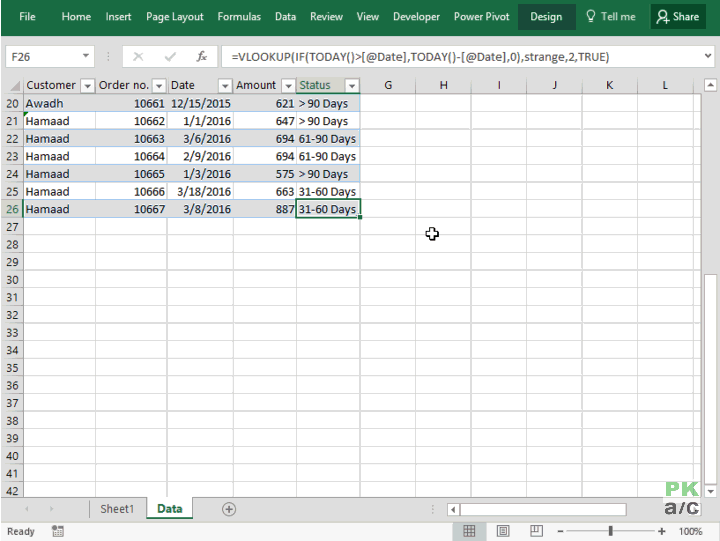The width and height of the screenshot is (720, 541).
Task: Add a new sheet with plus icon
Action: tap(229, 509)
